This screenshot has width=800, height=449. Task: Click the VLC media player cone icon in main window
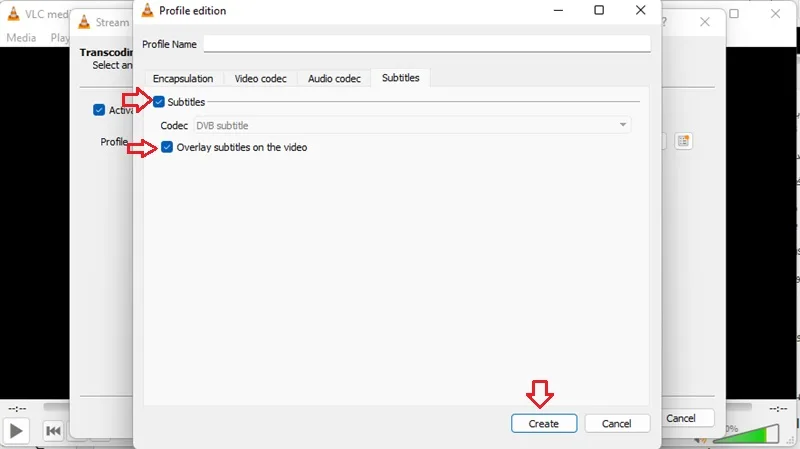click(x=14, y=14)
